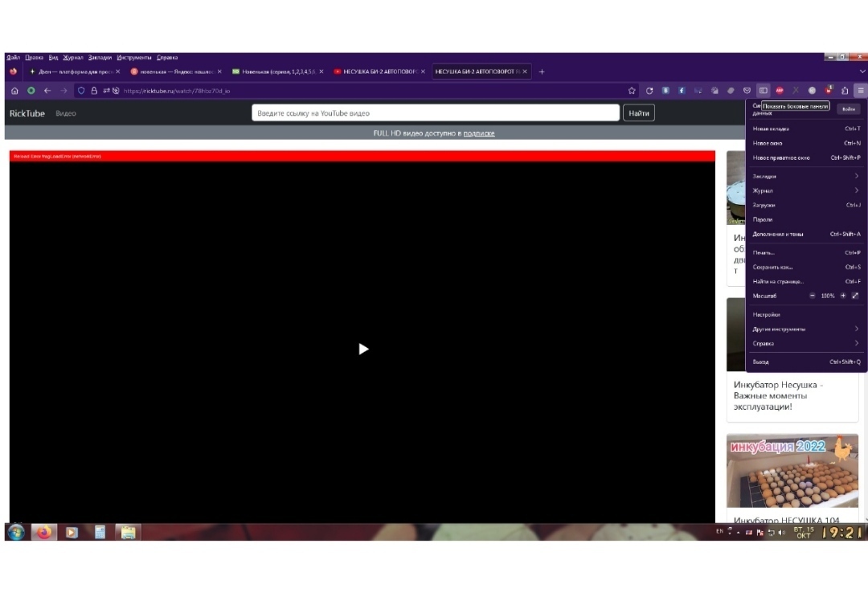The height and width of the screenshot is (601, 868).
Task: Open Настройки from the menu
Action: tap(806, 315)
